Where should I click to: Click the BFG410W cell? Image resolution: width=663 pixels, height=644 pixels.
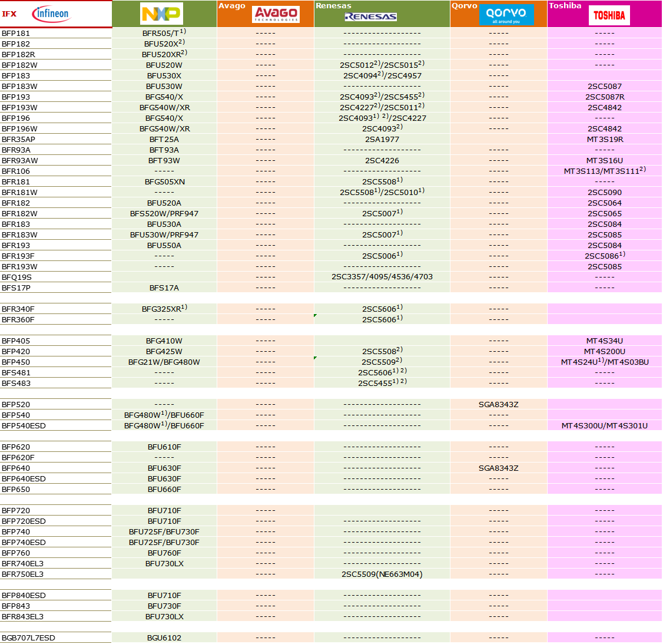click(164, 341)
